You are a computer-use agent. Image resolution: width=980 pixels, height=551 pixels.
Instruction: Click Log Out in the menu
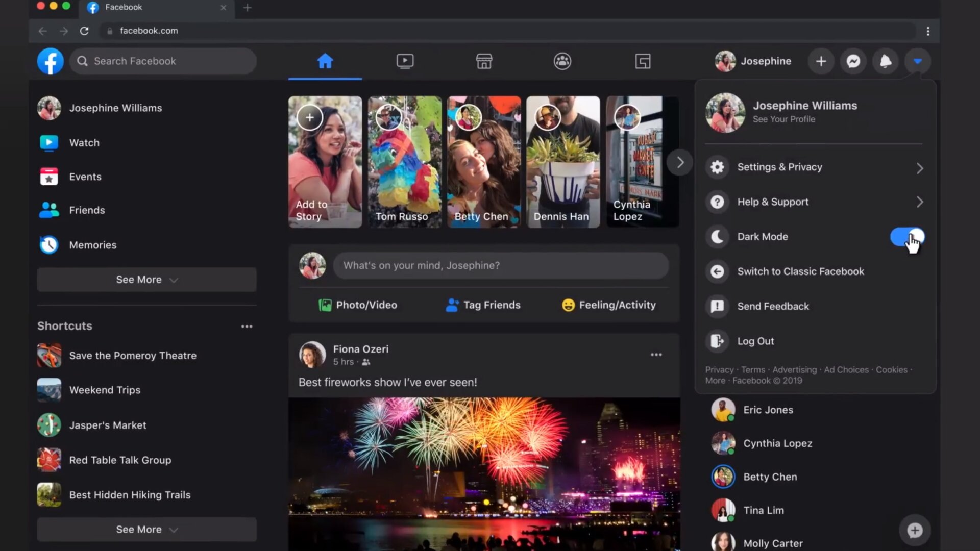pos(755,341)
